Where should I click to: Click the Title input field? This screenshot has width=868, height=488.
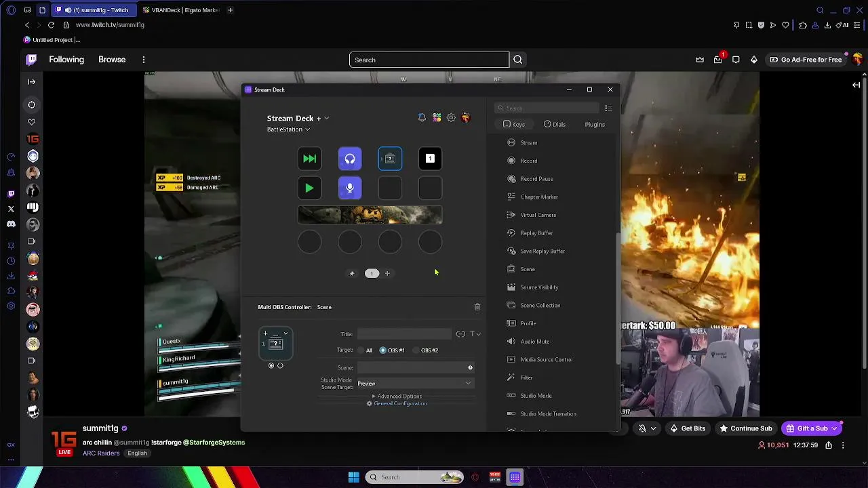(404, 334)
